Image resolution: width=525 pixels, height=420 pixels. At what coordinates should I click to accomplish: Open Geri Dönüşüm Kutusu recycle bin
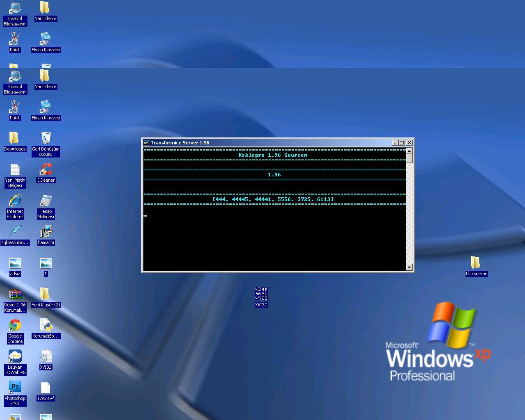click(x=46, y=144)
